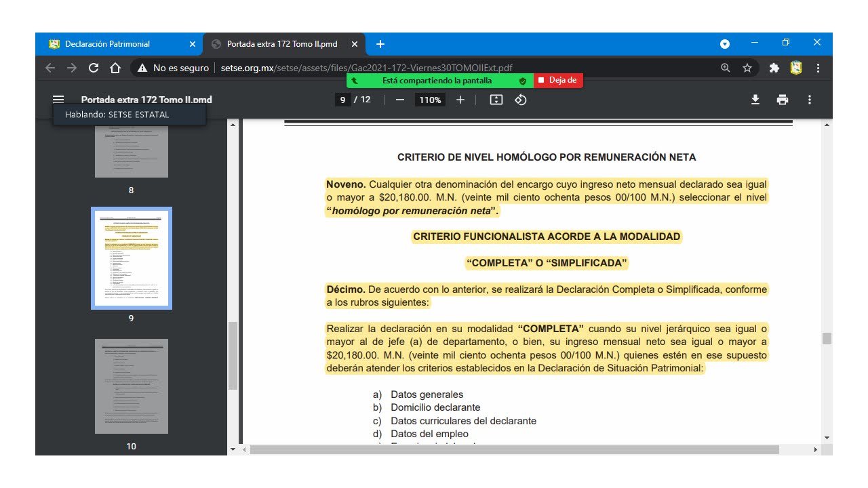This screenshot has height=488, width=868.
Task: Select the Portada extra 172 Tomo II.pmd tab
Action: tap(283, 44)
